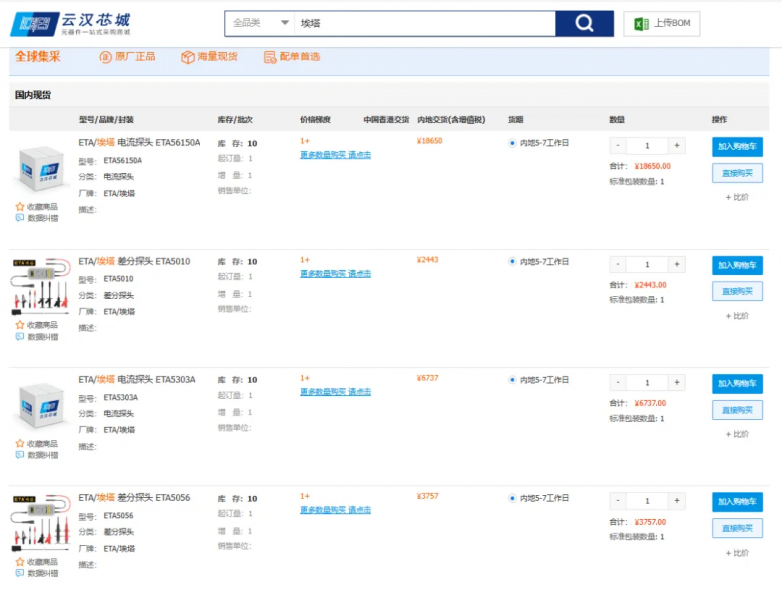The image size is (782, 595).
Task: Click 更多数量购买 link for ETA5010
Action: point(335,274)
